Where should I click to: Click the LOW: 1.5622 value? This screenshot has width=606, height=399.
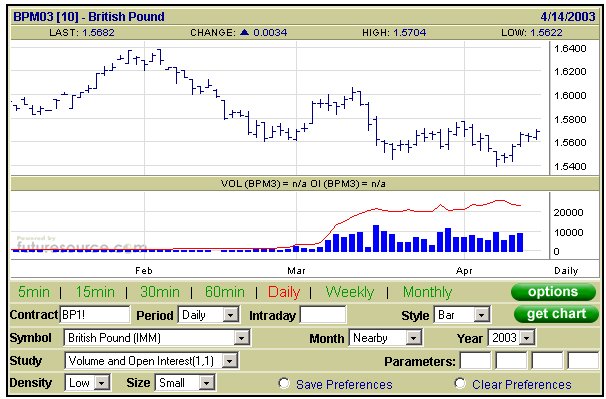pos(531,32)
